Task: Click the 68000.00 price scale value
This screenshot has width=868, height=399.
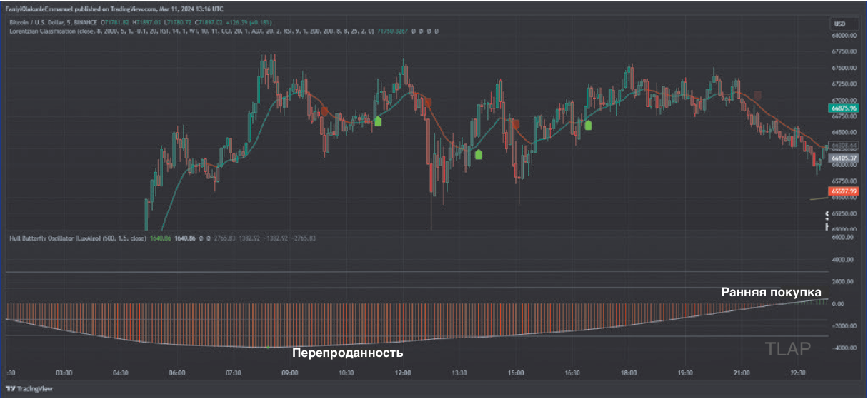Action: 844,35
